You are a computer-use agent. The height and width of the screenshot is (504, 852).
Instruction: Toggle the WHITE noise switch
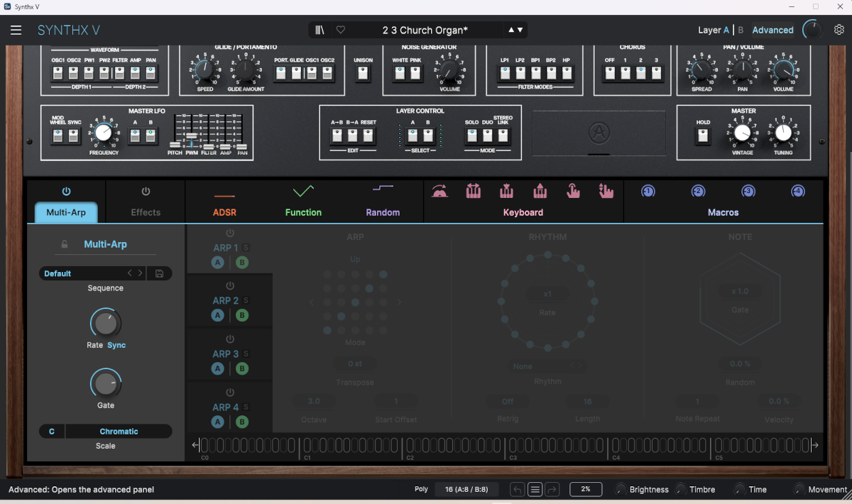tap(400, 73)
